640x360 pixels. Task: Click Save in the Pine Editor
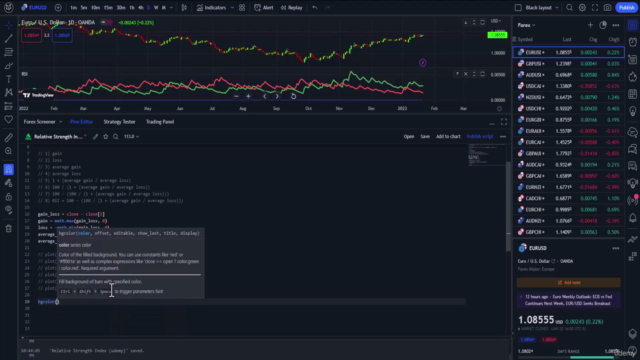click(425, 137)
